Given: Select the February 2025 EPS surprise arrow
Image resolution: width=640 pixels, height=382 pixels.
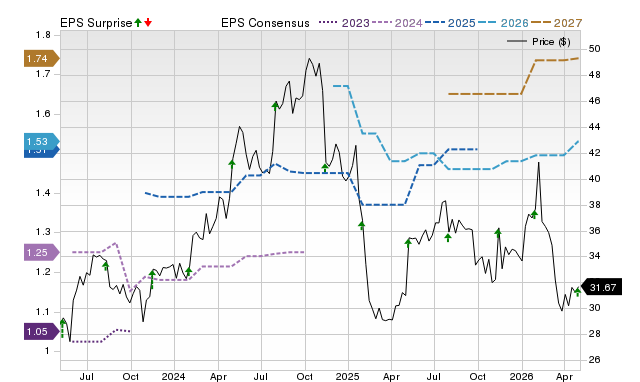Looking at the screenshot, I should tap(361, 226).
